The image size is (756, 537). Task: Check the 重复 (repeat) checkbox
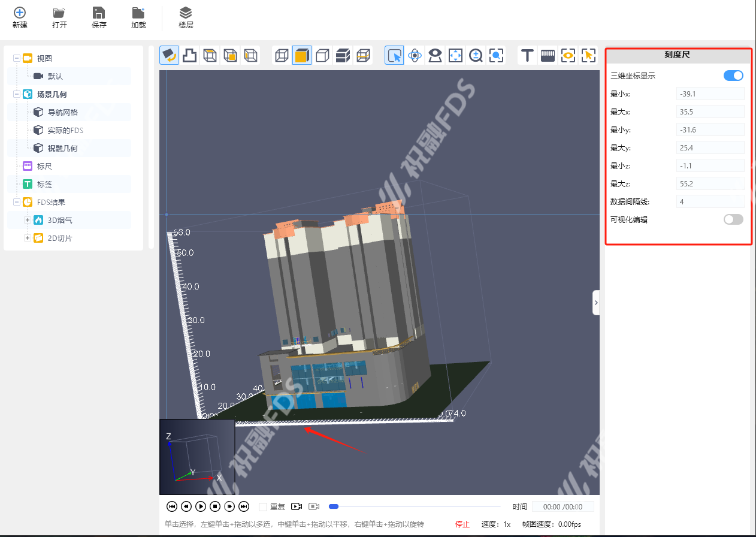(x=263, y=507)
